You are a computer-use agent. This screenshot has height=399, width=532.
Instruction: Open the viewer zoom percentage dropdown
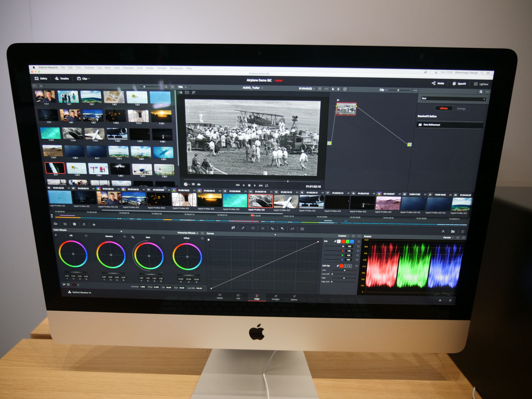182,87
